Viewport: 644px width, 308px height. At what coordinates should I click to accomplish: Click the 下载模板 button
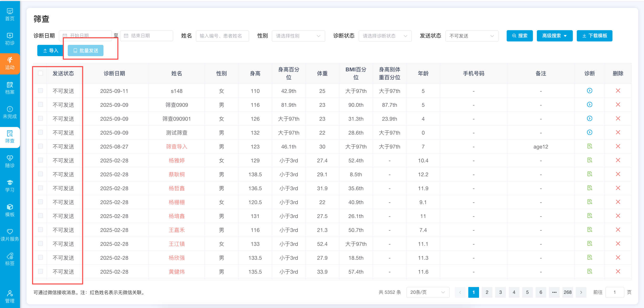tap(594, 36)
